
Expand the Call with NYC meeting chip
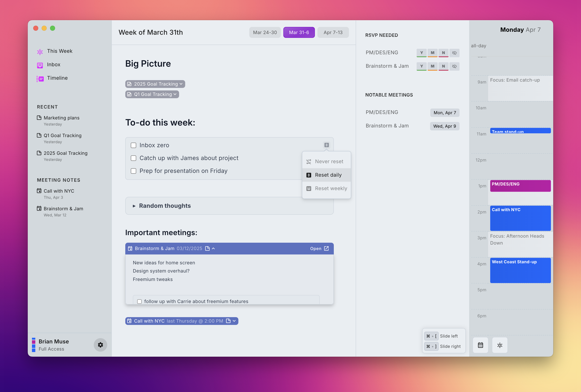234,321
